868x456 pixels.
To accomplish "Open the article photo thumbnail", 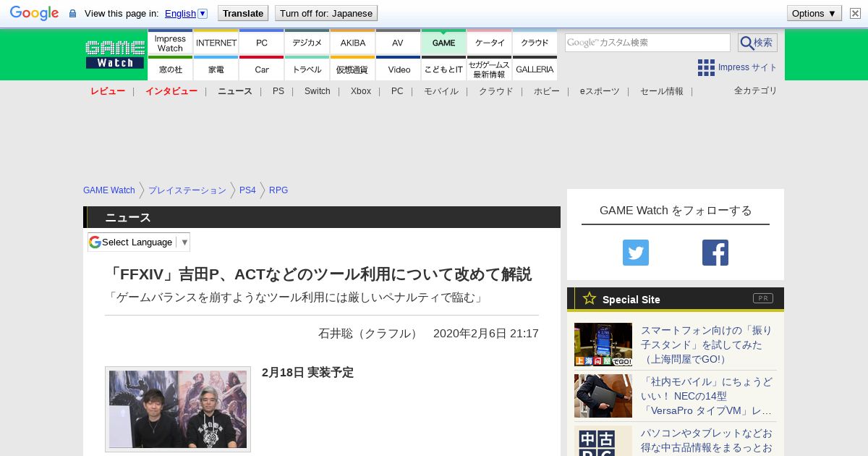I will [178, 409].
